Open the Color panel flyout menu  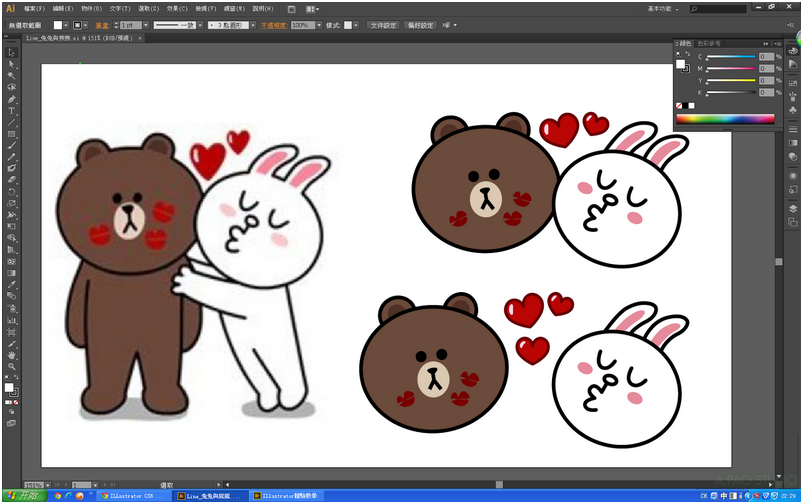point(778,44)
